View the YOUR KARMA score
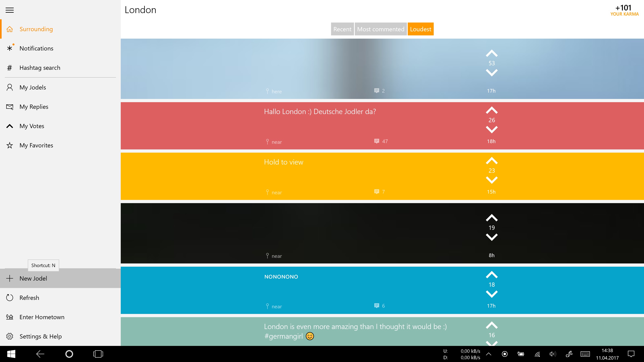Screen dimensions: 644x362 pos(624,10)
